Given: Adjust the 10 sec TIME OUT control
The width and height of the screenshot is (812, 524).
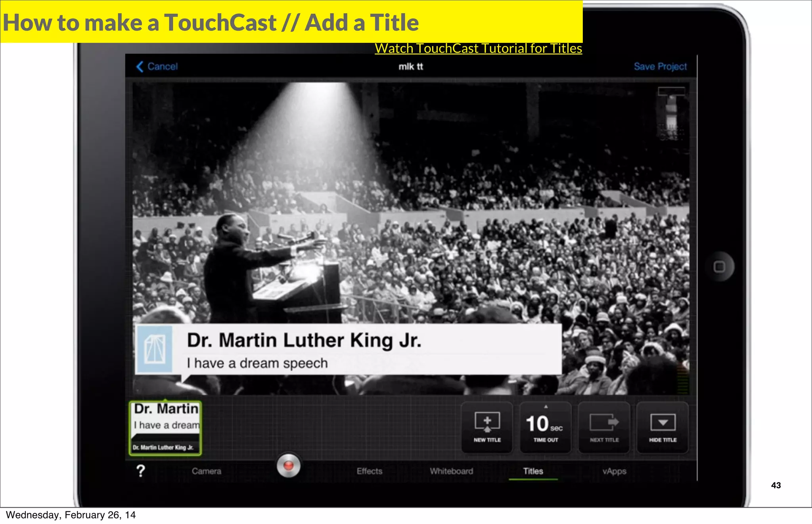Looking at the screenshot, I should tap(546, 427).
